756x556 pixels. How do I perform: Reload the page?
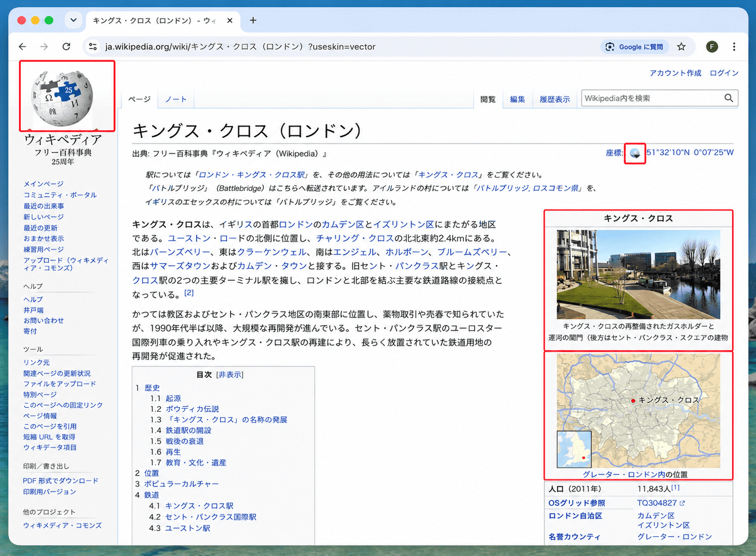click(x=66, y=47)
